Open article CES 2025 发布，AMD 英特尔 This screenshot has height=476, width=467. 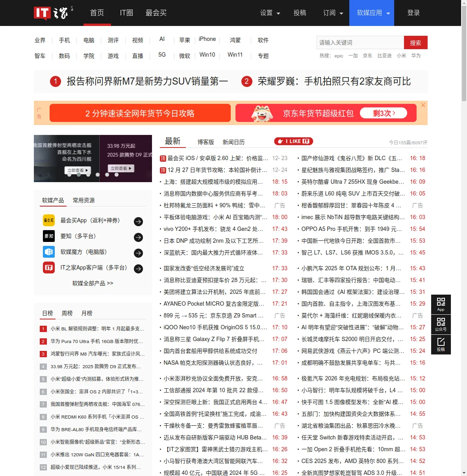(352, 461)
